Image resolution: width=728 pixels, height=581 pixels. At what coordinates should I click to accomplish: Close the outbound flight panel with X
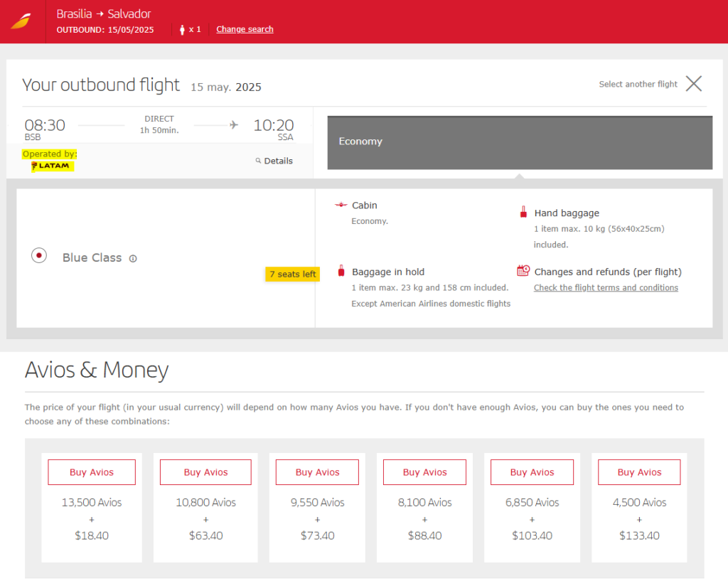point(693,84)
